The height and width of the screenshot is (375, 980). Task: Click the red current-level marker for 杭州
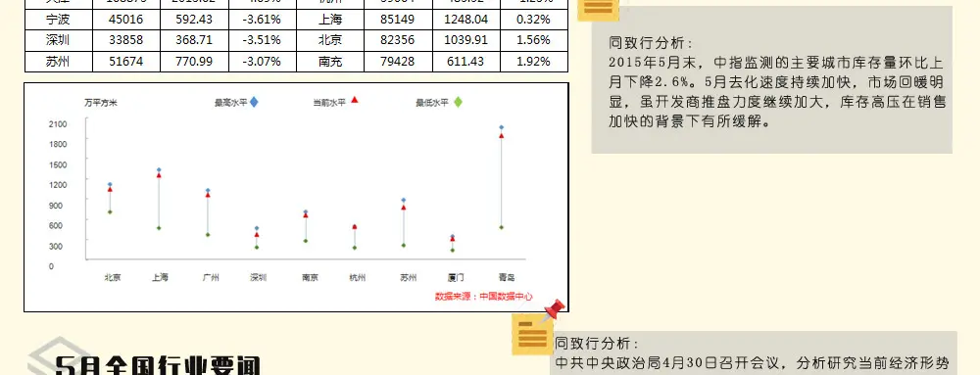(x=355, y=226)
